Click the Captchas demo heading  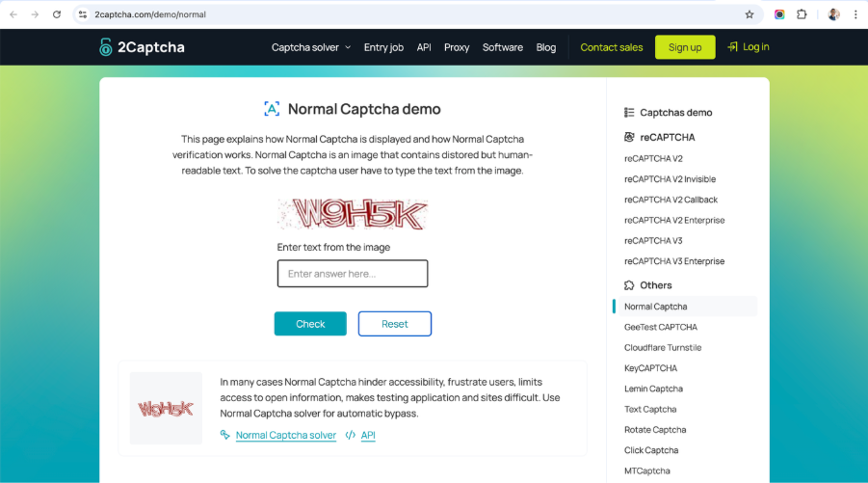click(x=676, y=113)
